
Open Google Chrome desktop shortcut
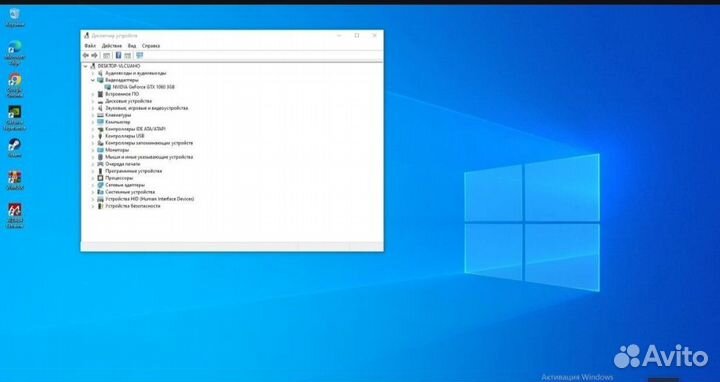[15, 85]
